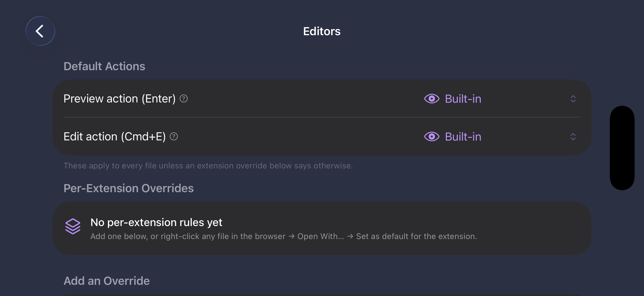Screen dimensions: 644x296
Task: Click the Per-Extension Overrides header
Action: tap(128, 188)
